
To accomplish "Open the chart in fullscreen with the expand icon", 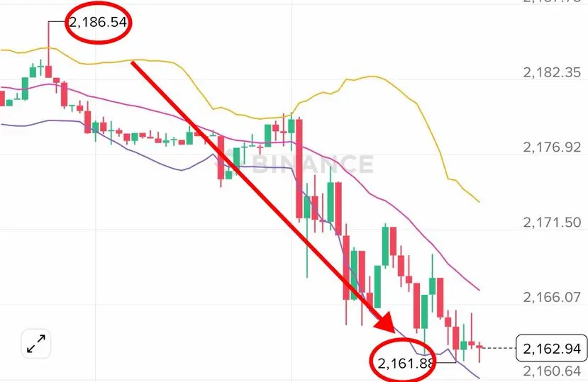I will pos(36,344).
